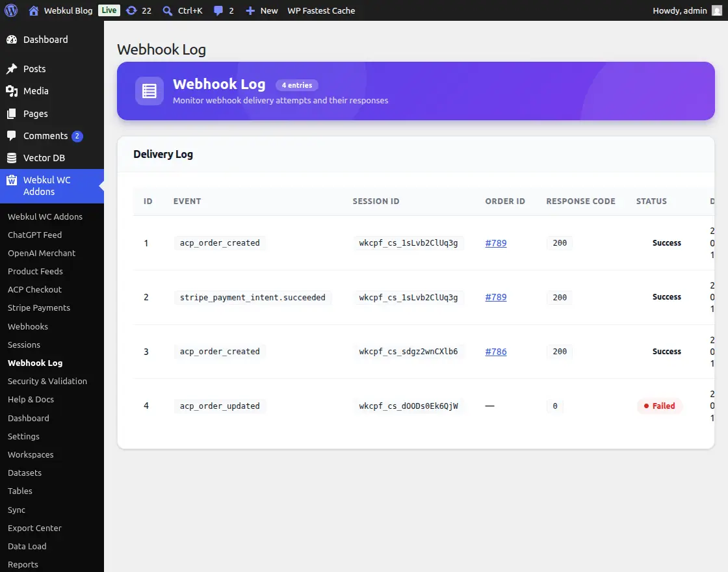Click the admin avatar thumbnail
728x572 pixels.
718,10
